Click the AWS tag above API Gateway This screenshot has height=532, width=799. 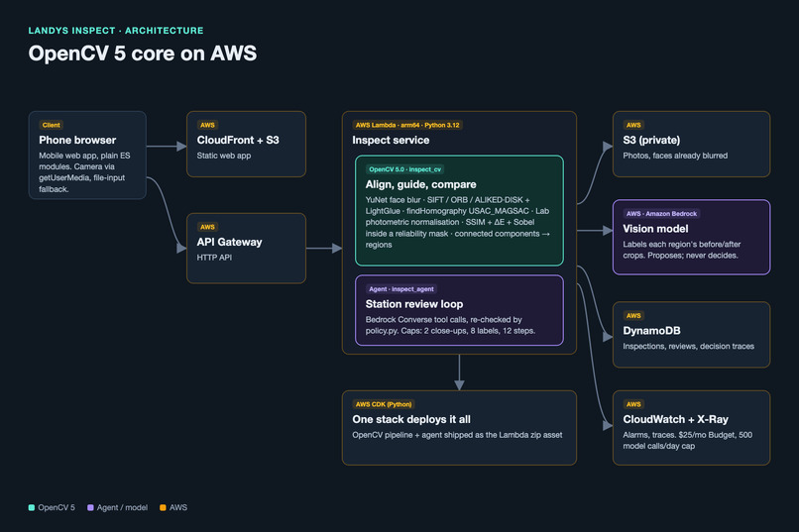[x=207, y=227]
